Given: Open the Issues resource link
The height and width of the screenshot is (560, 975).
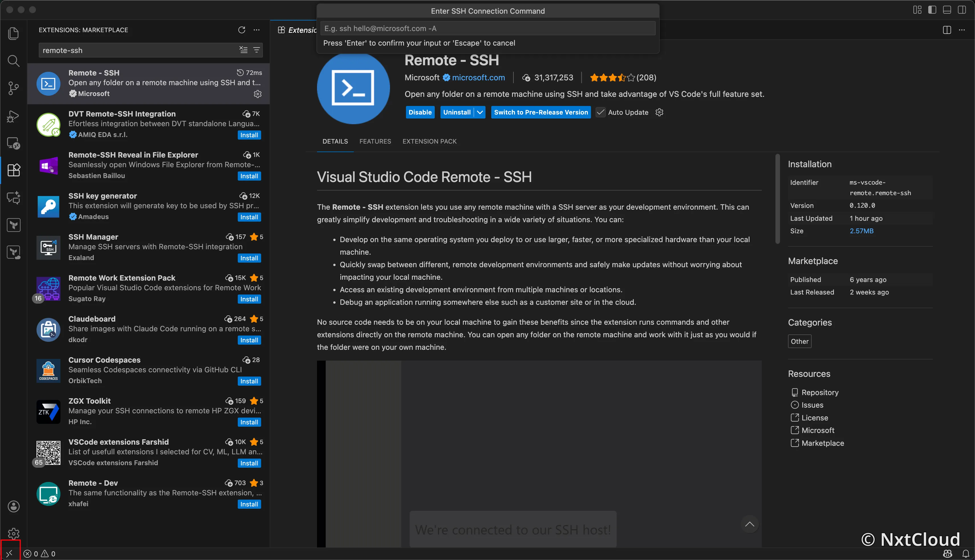Looking at the screenshot, I should coord(812,405).
